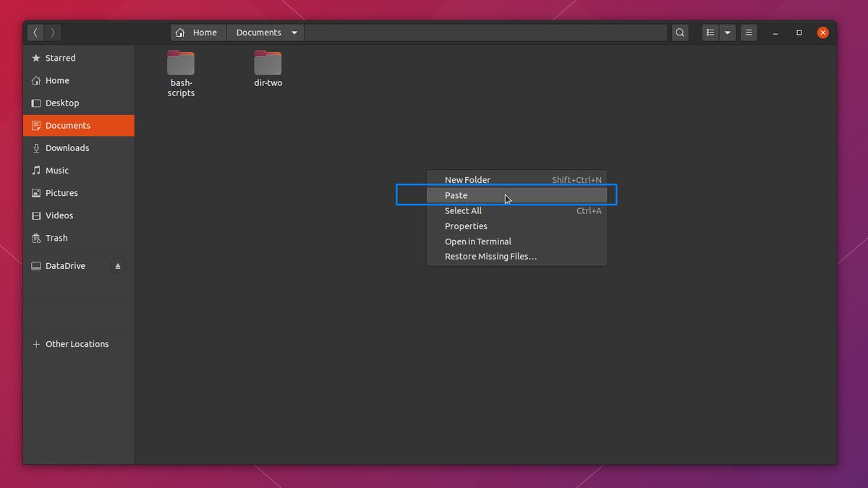Select Paste from the context menu
Viewport: 868px width, 488px height.
pos(456,195)
